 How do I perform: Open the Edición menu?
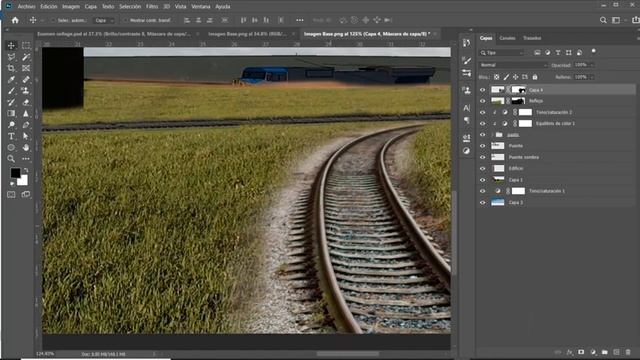pos(49,7)
